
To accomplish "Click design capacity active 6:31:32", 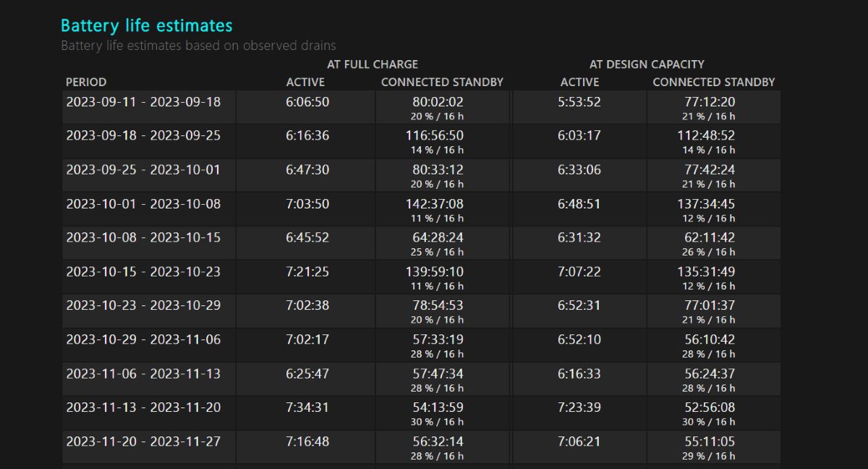I will tap(579, 237).
